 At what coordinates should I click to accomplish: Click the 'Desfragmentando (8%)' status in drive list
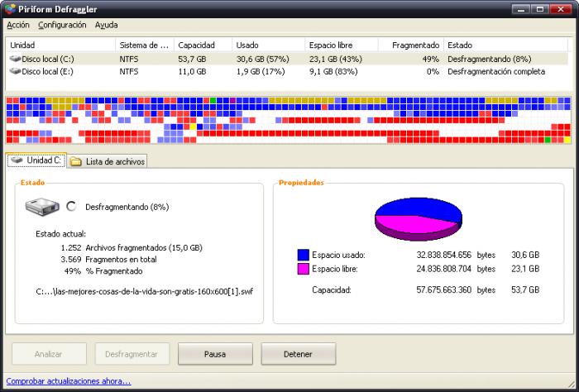pos(490,59)
